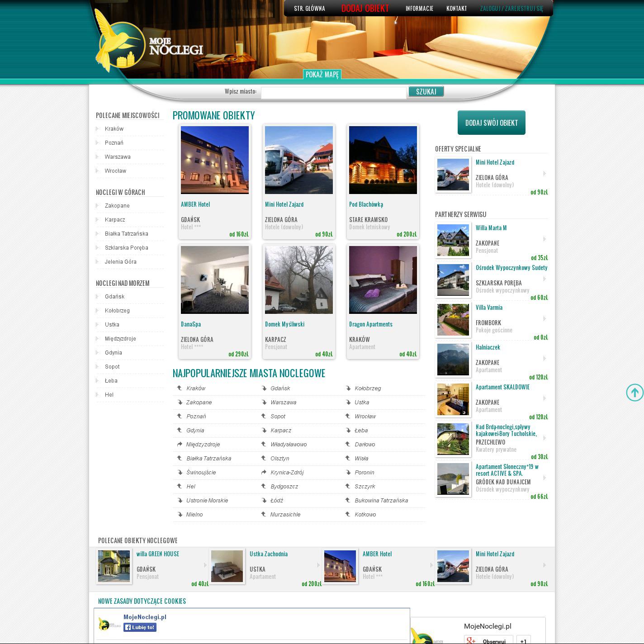644x644 pixels.
Task: Click Bukowina Tatrzańska in popular cities
Action: click(381, 501)
